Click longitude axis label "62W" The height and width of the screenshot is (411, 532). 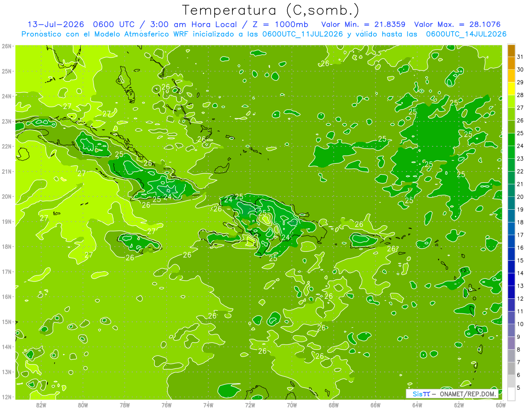[459, 404]
